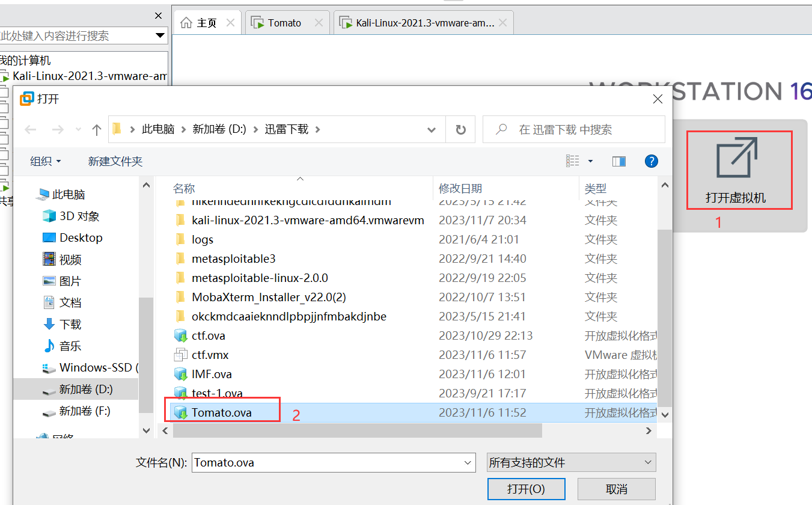Click the metasploitable-linux-2.0.0 folder icon
The image size is (812, 505).
pyautogui.click(x=180, y=278)
